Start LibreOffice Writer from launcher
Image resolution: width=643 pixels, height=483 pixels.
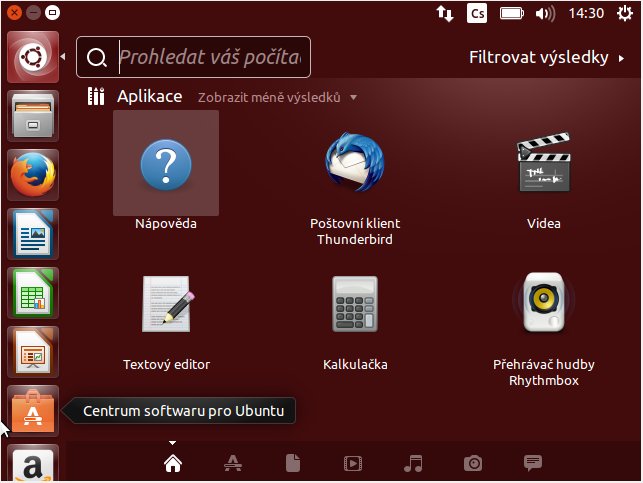(33, 234)
